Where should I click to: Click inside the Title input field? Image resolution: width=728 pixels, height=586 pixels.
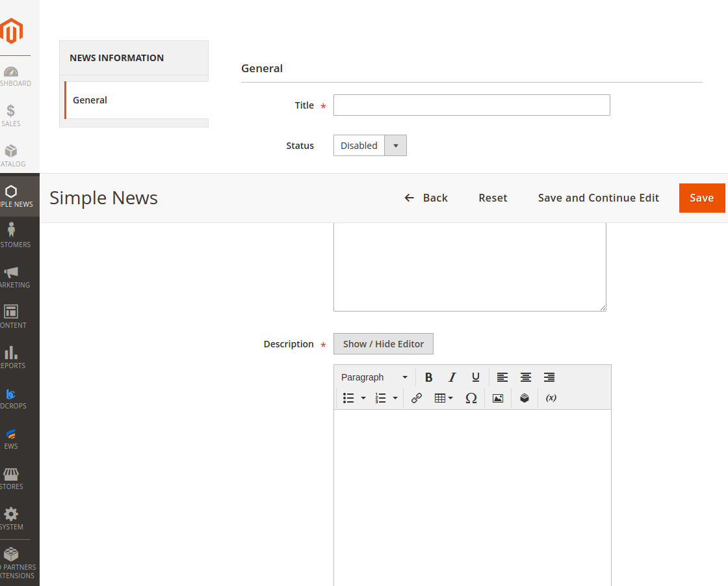pos(471,105)
